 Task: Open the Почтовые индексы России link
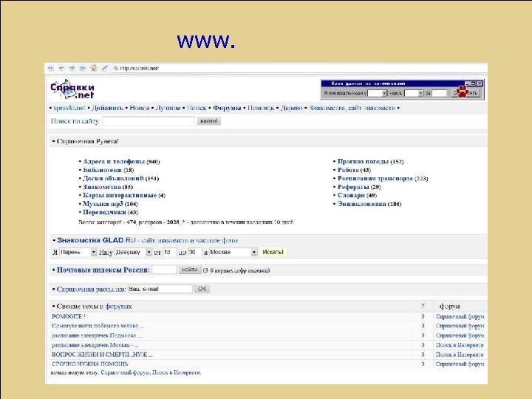point(103,270)
